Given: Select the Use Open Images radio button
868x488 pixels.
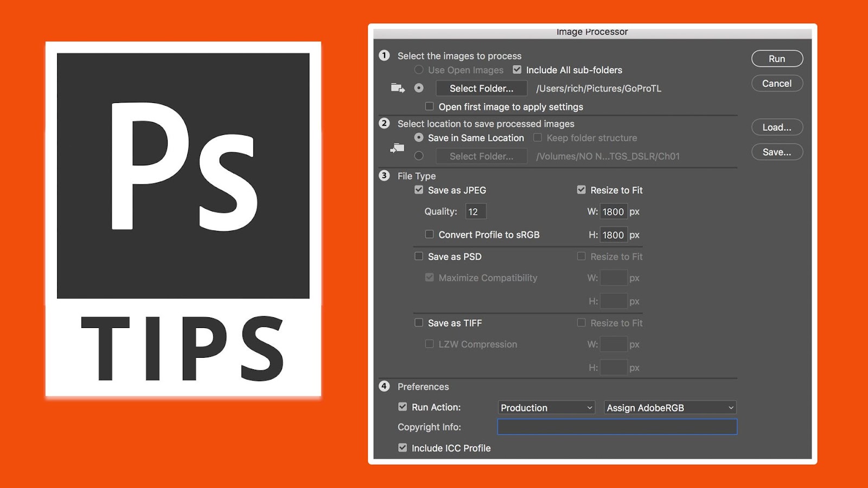Looking at the screenshot, I should point(419,69).
